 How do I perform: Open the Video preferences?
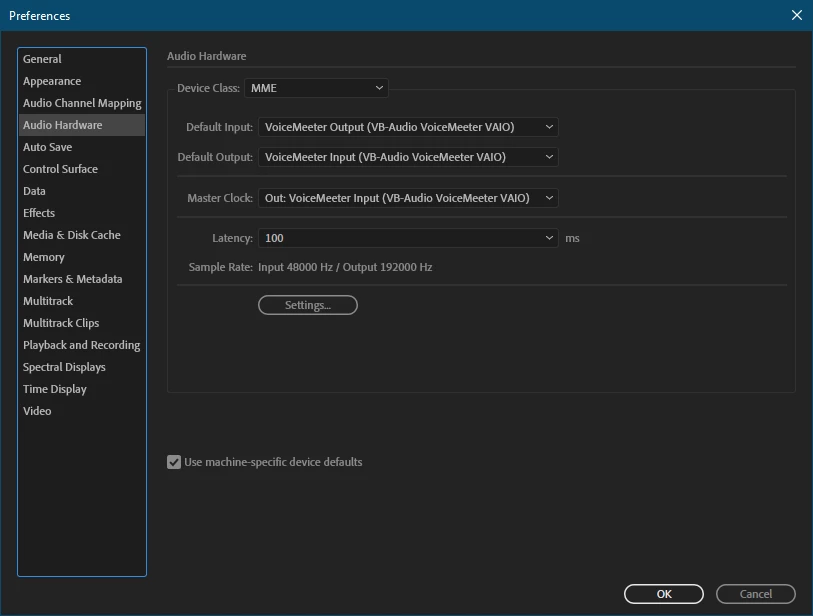point(81,411)
